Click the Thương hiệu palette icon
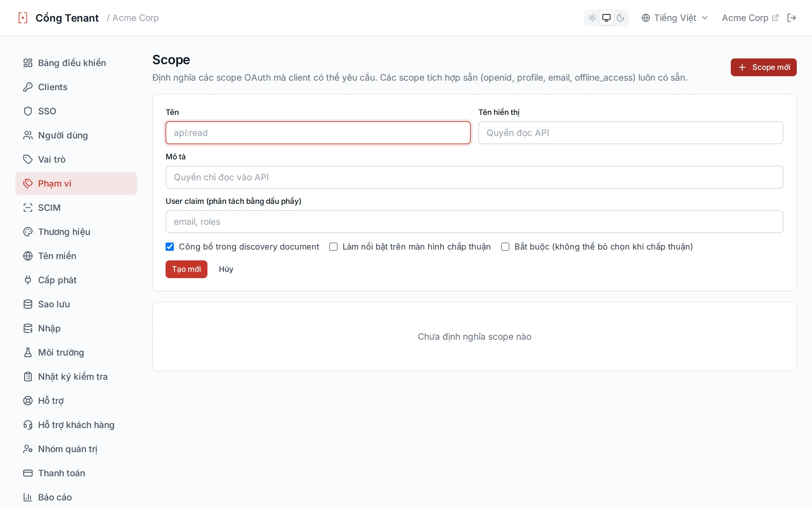 pos(28,232)
